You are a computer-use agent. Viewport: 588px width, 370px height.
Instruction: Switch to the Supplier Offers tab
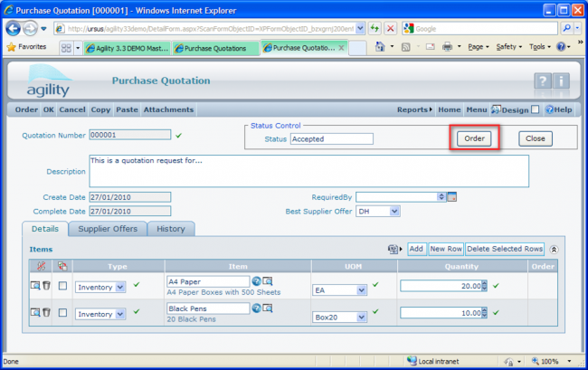click(107, 229)
